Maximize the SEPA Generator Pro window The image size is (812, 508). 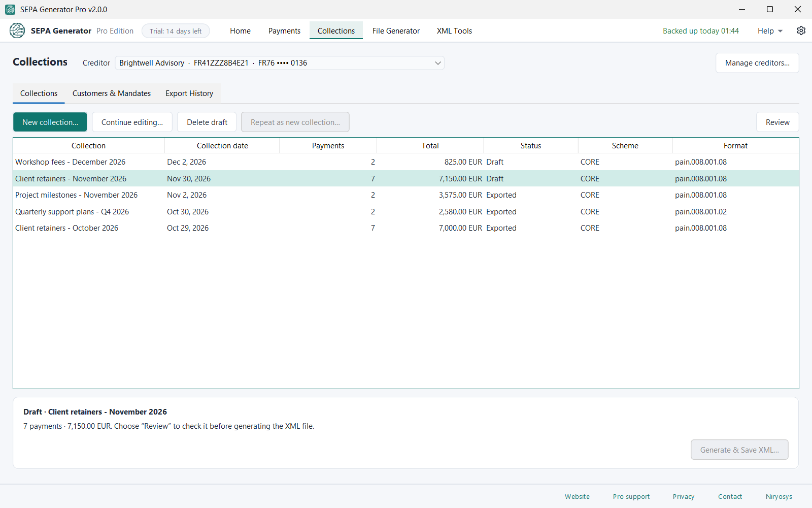(770, 9)
